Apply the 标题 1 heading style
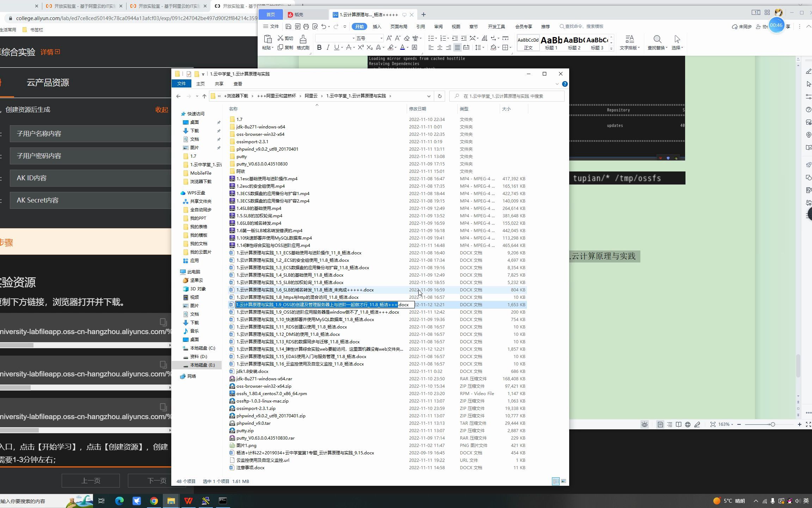The height and width of the screenshot is (508, 812). pos(551,43)
